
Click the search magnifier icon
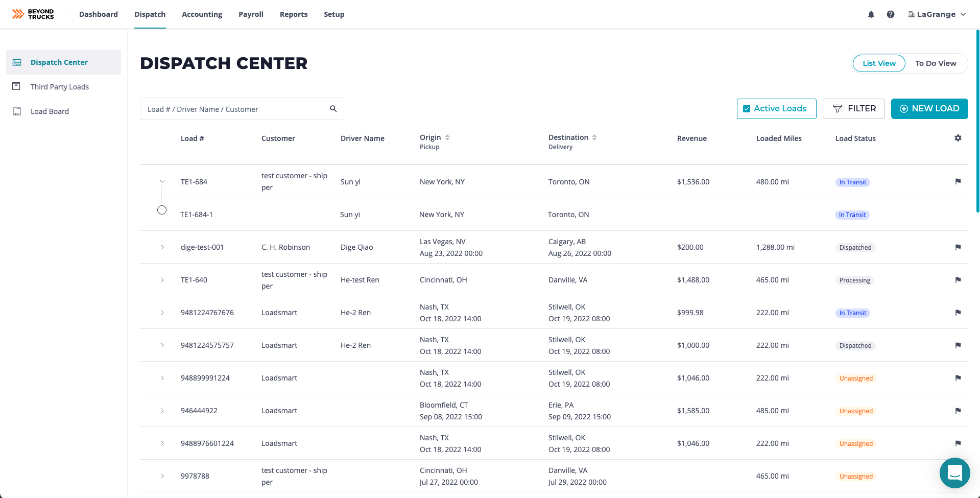[x=333, y=108]
